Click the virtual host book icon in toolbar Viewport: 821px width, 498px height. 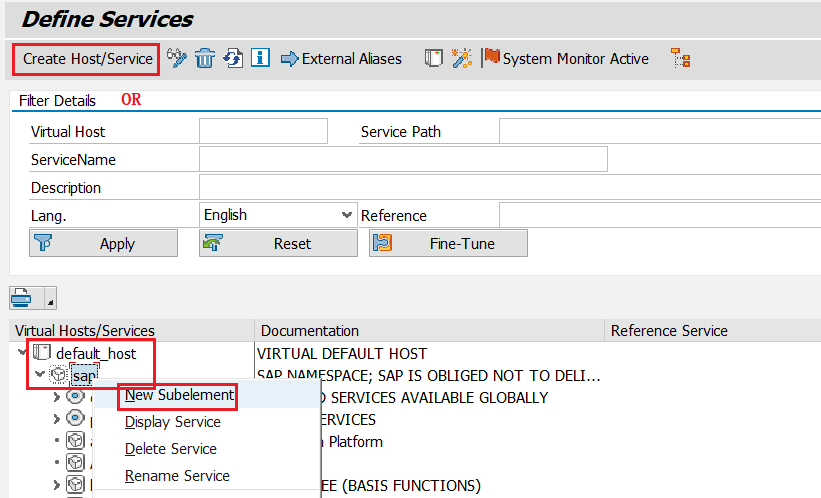point(433,59)
